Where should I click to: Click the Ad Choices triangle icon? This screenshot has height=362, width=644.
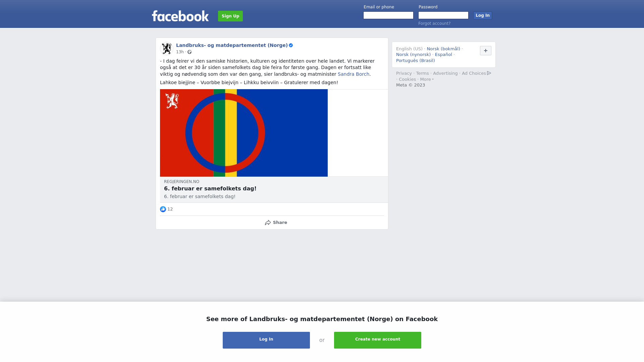(489, 73)
